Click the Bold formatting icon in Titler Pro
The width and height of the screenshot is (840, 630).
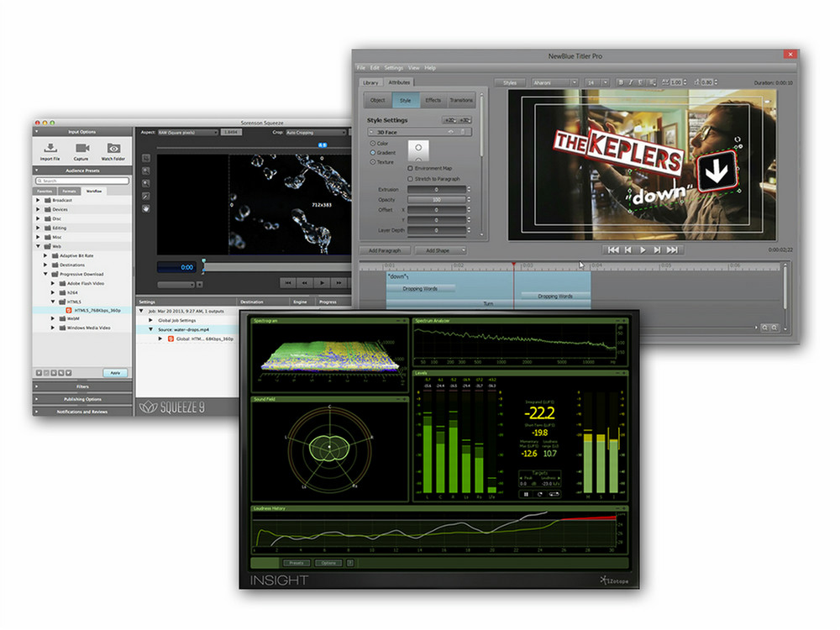[621, 82]
